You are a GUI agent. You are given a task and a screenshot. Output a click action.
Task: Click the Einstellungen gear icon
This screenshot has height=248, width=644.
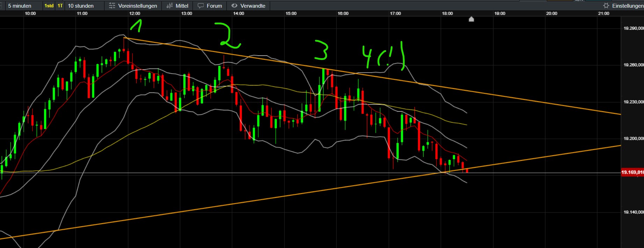(x=606, y=6)
